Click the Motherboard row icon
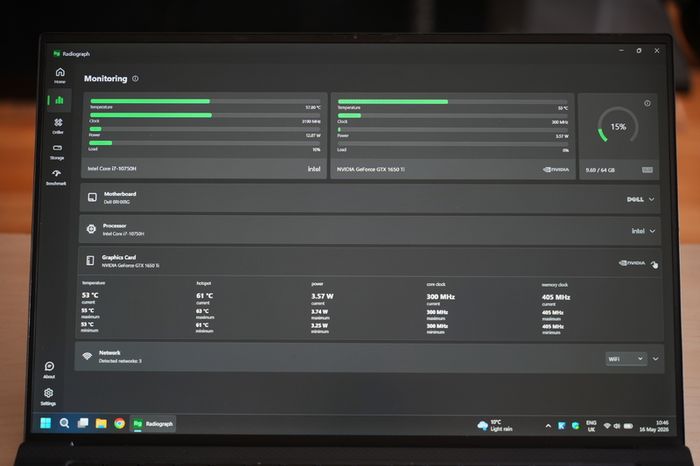 tap(92, 197)
